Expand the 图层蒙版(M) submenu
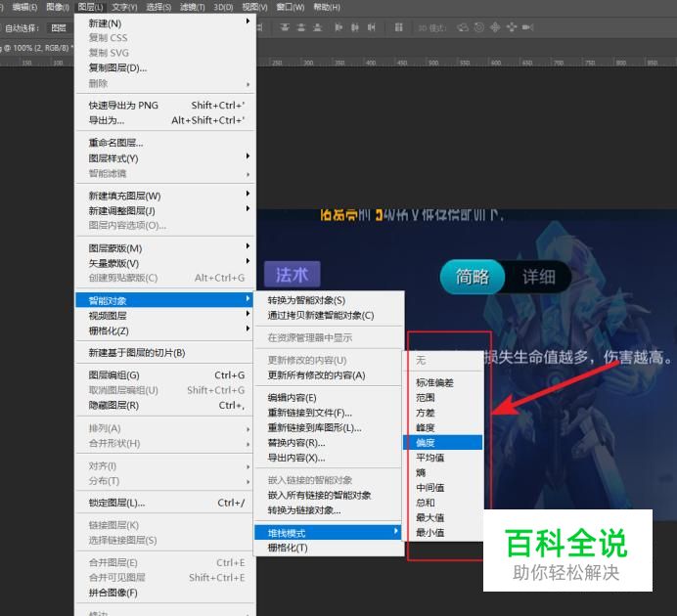Image resolution: width=677 pixels, height=616 pixels. (164, 248)
